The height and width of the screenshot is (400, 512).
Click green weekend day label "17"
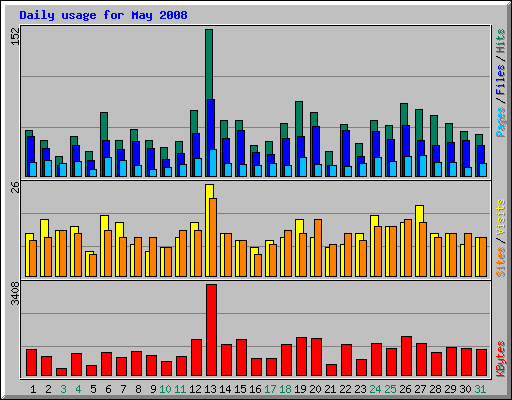(270, 389)
